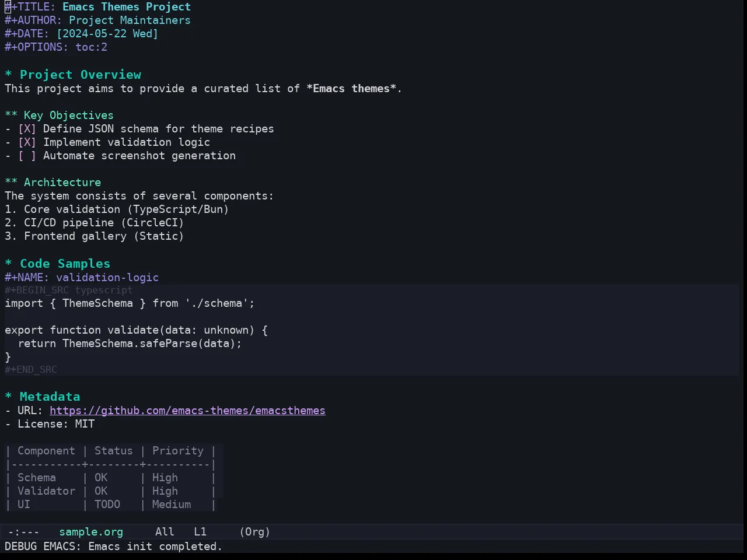Click the -:--- buffer status indicator

click(23, 532)
